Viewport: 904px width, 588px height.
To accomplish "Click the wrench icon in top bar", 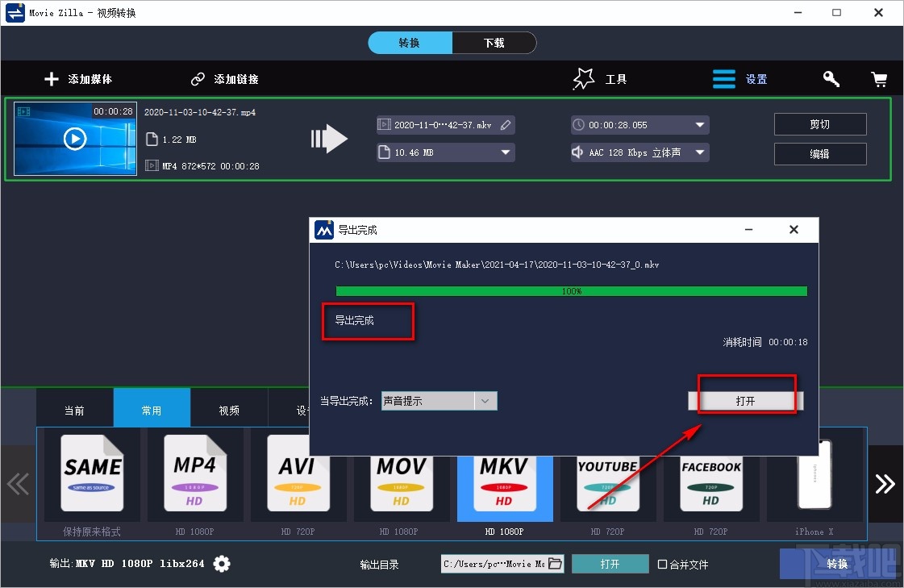I will pyautogui.click(x=831, y=78).
